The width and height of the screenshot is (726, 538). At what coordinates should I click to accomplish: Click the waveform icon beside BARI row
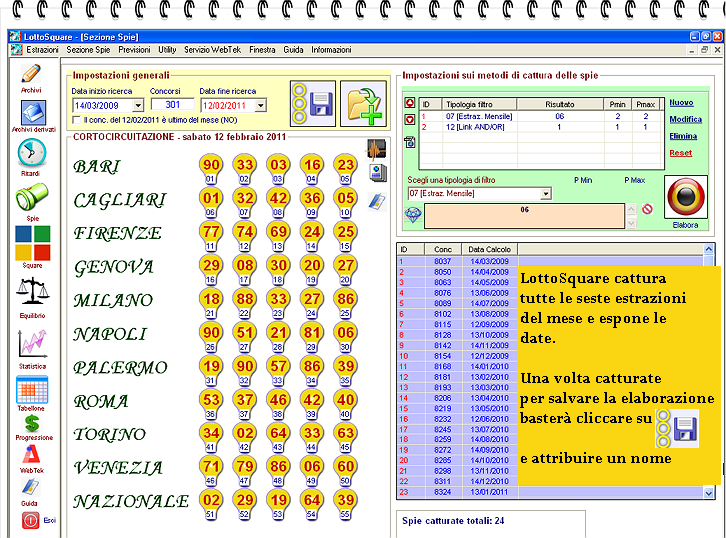376,150
